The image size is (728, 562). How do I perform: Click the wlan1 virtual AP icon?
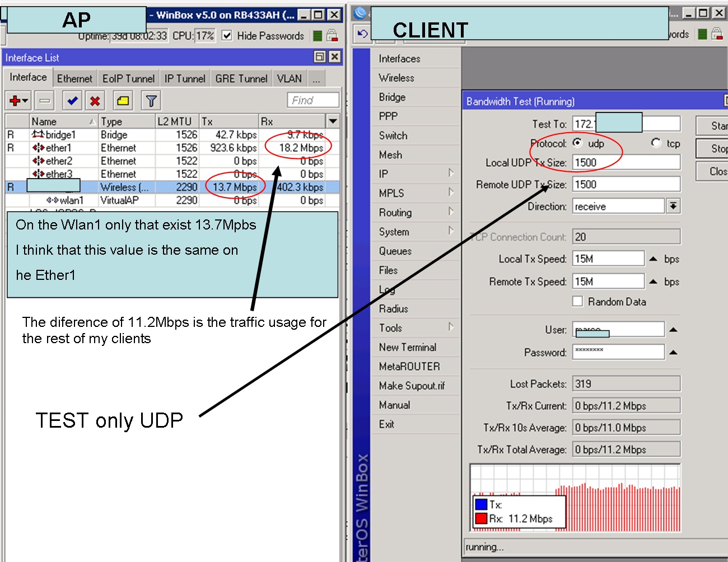click(x=52, y=200)
